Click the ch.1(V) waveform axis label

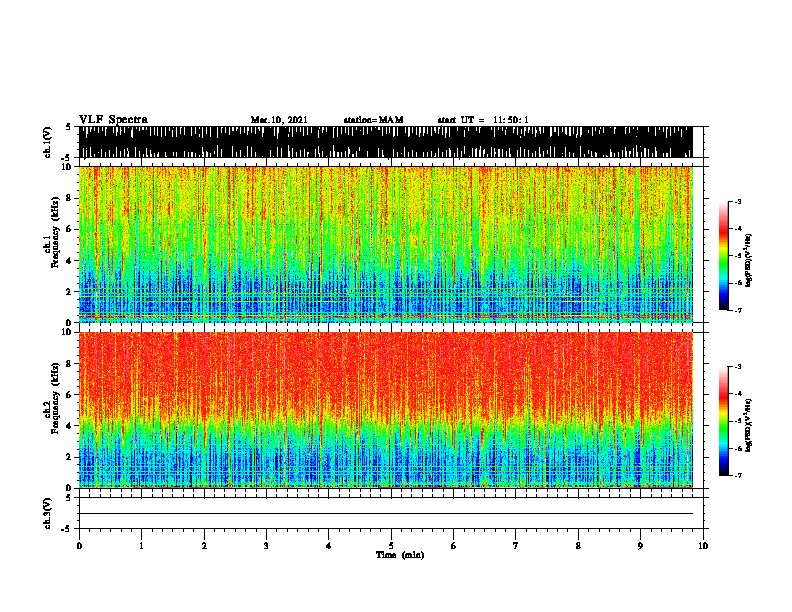click(x=48, y=142)
